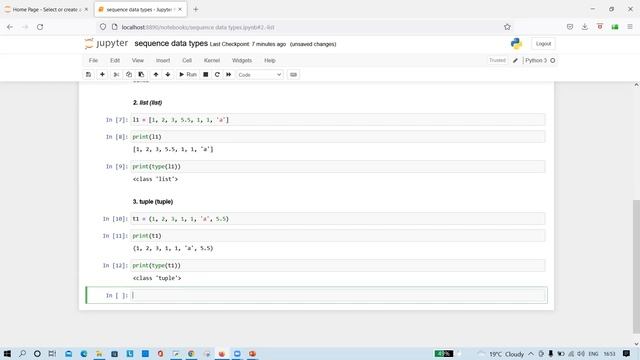The image size is (640, 360).
Task: Click the Firefox taskbar icon
Action: pos(222,353)
